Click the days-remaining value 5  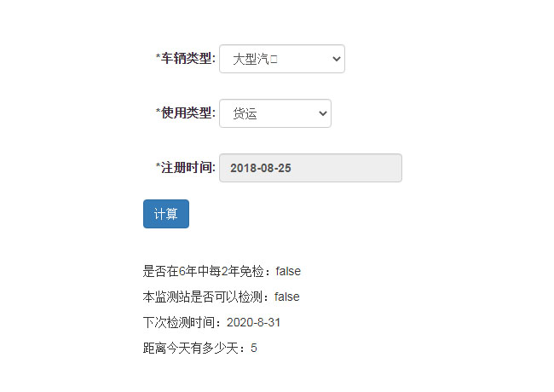(x=254, y=349)
